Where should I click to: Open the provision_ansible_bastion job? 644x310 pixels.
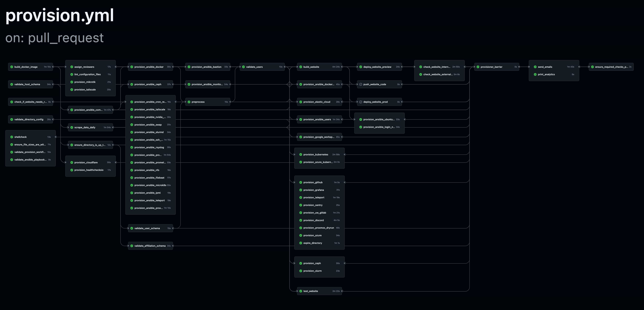click(207, 67)
